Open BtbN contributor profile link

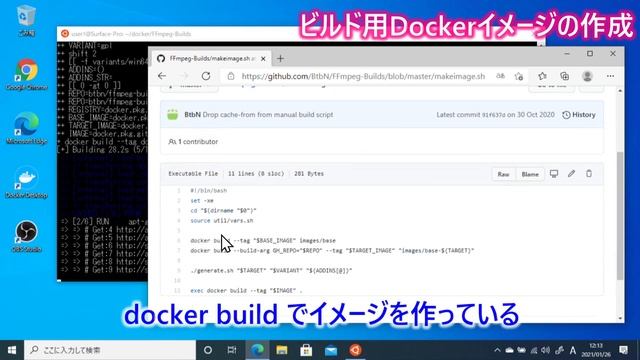(192, 115)
